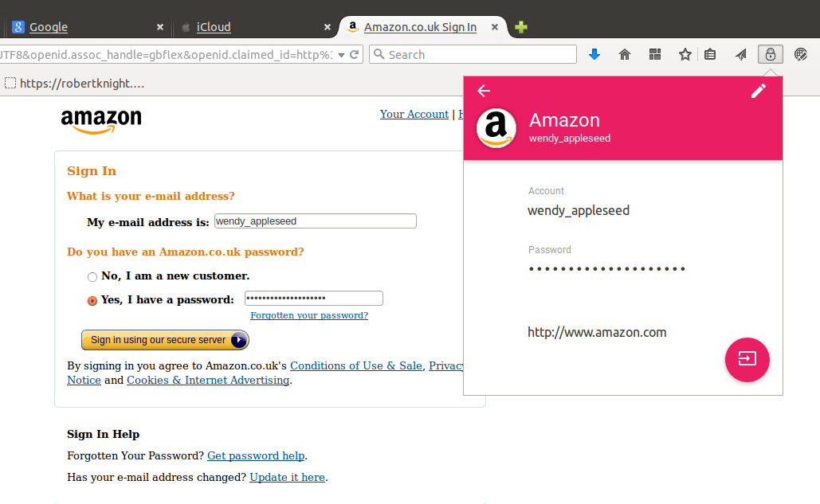
Task: Select 'No, I am a new customer'
Action: [x=92, y=277]
